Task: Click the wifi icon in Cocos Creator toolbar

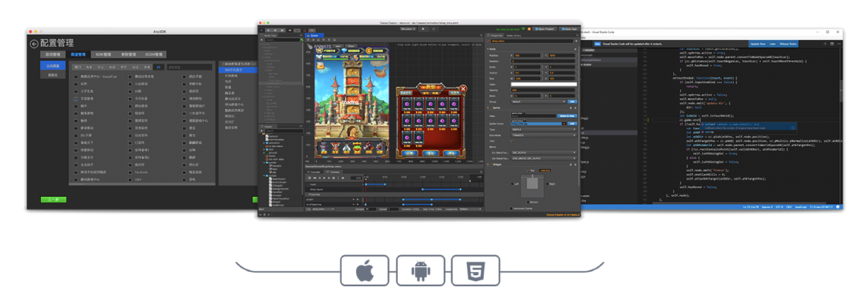Action: [x=523, y=29]
